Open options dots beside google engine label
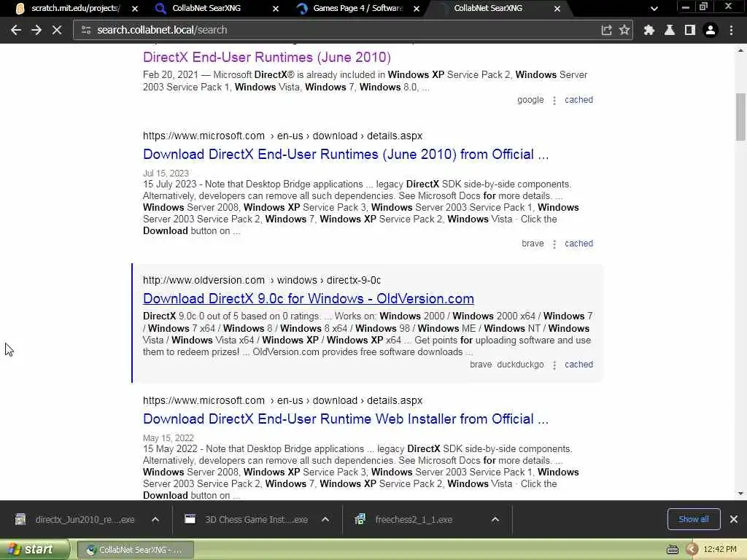 click(x=554, y=101)
